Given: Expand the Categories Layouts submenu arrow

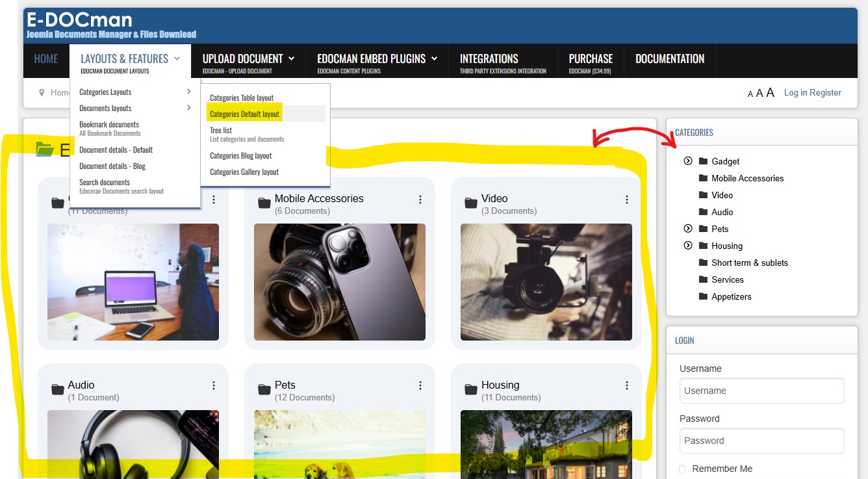Looking at the screenshot, I should [x=188, y=92].
